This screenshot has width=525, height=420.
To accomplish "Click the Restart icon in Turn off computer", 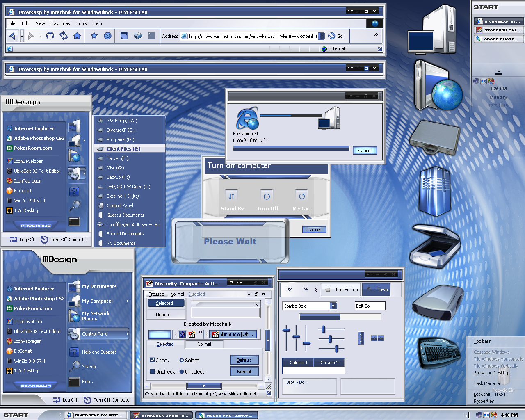I will [x=302, y=196].
